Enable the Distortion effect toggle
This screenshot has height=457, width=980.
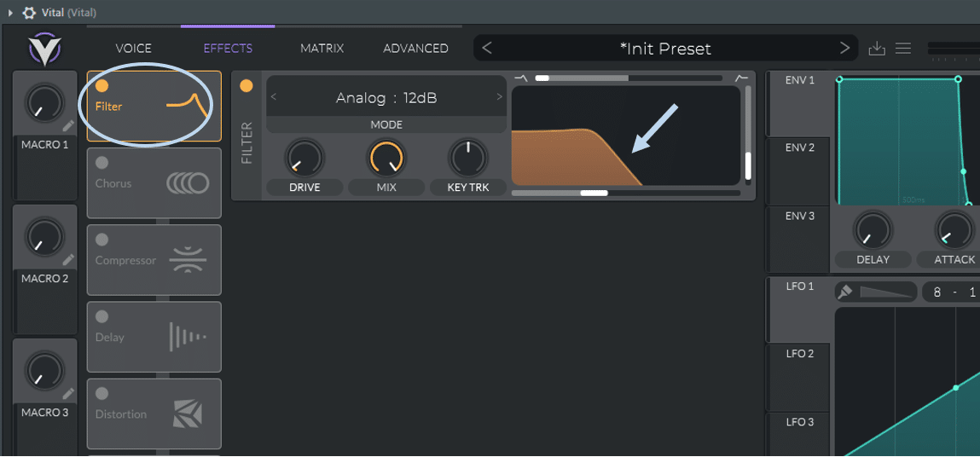(x=101, y=394)
